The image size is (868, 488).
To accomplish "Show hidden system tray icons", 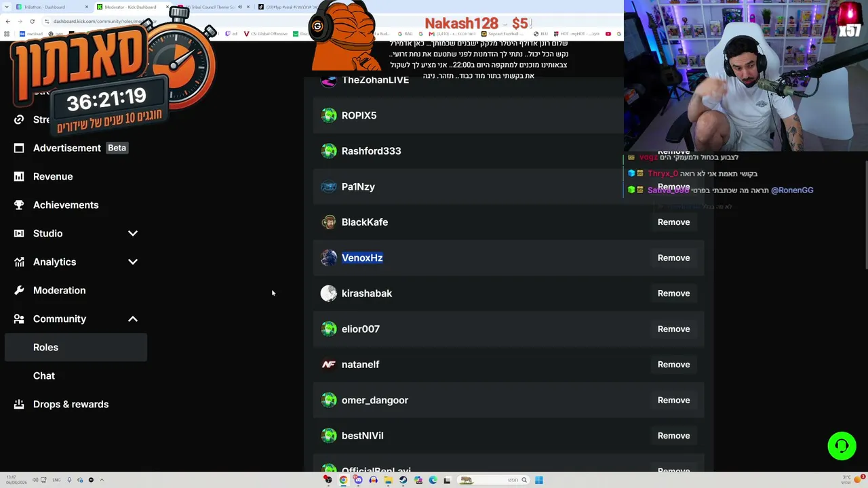I will coord(102,480).
